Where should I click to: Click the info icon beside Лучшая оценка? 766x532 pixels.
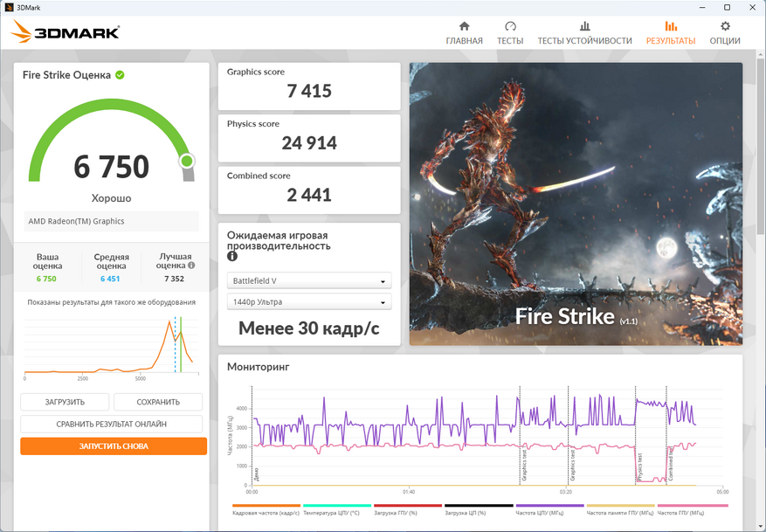(x=191, y=266)
